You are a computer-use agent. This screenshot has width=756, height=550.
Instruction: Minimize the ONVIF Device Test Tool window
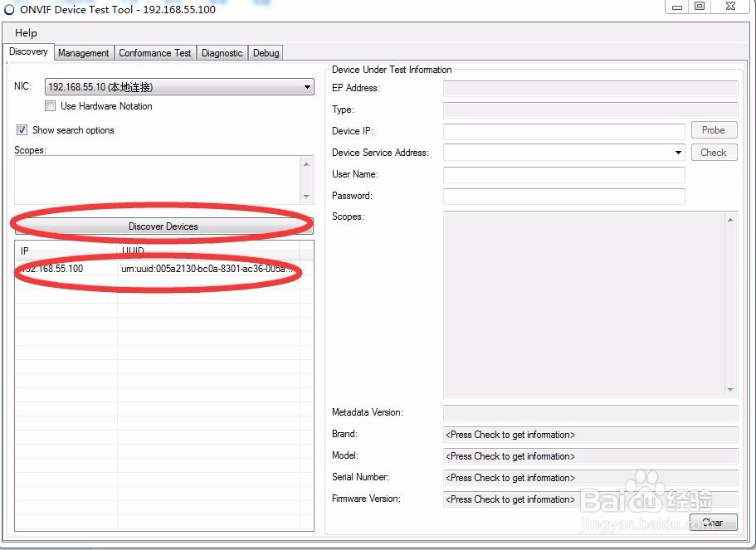[x=677, y=7]
